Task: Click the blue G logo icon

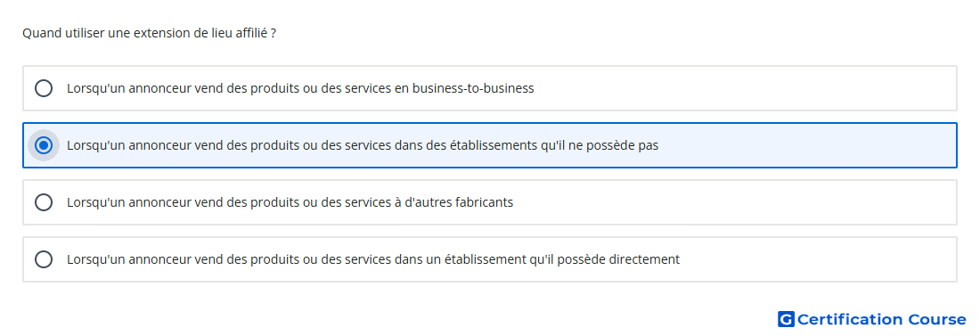Action: click(x=786, y=319)
